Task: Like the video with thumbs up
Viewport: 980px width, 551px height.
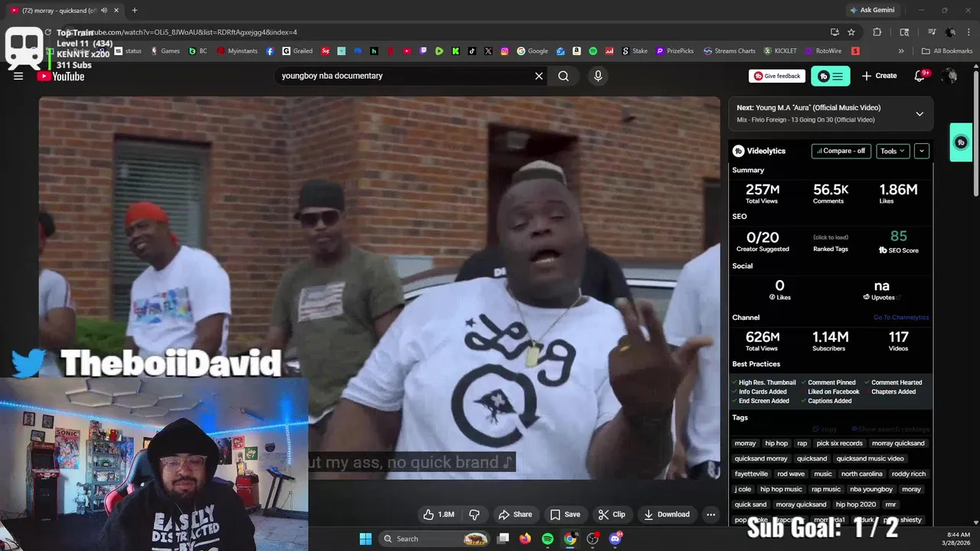Action: point(439,514)
